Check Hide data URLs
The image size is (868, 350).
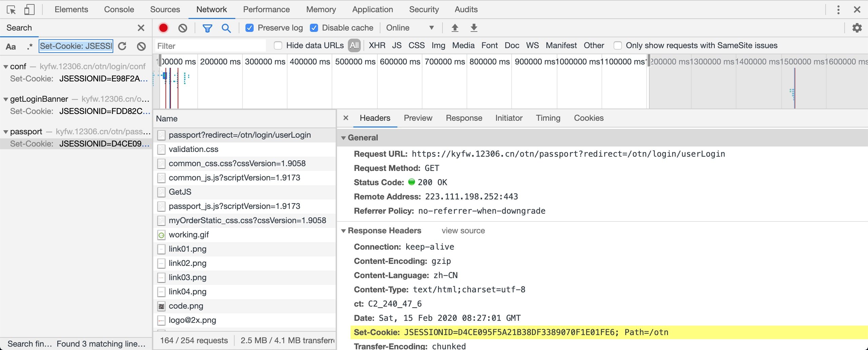click(x=278, y=45)
